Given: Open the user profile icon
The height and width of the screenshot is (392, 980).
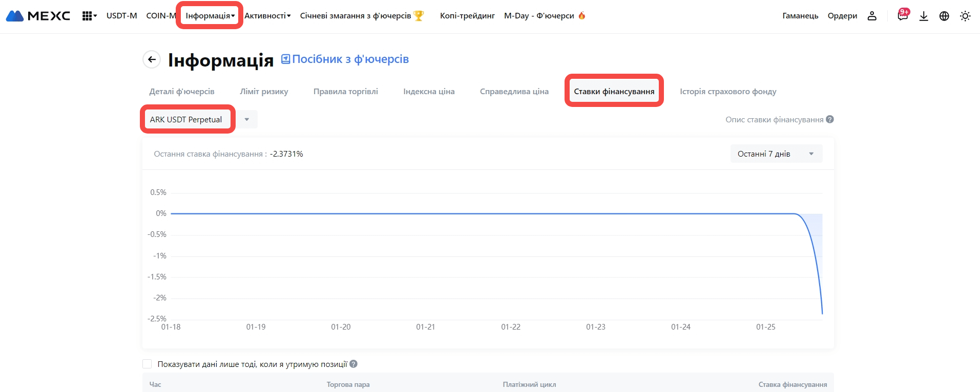Looking at the screenshot, I should (x=872, y=16).
